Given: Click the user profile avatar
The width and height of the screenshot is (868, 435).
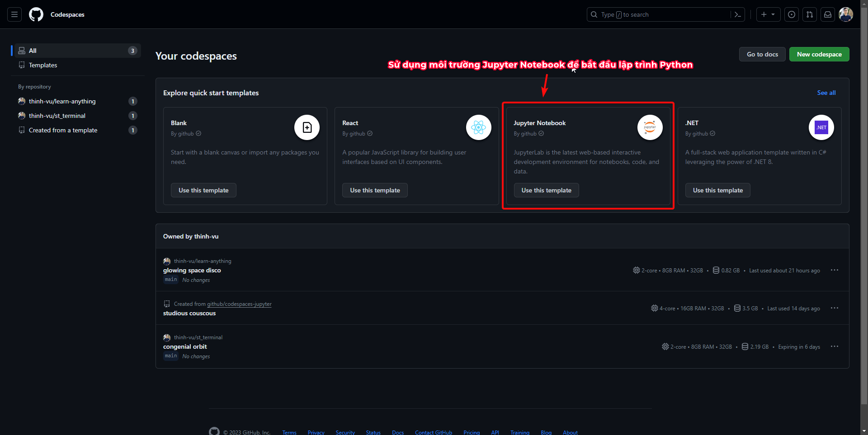Looking at the screenshot, I should click(846, 14).
